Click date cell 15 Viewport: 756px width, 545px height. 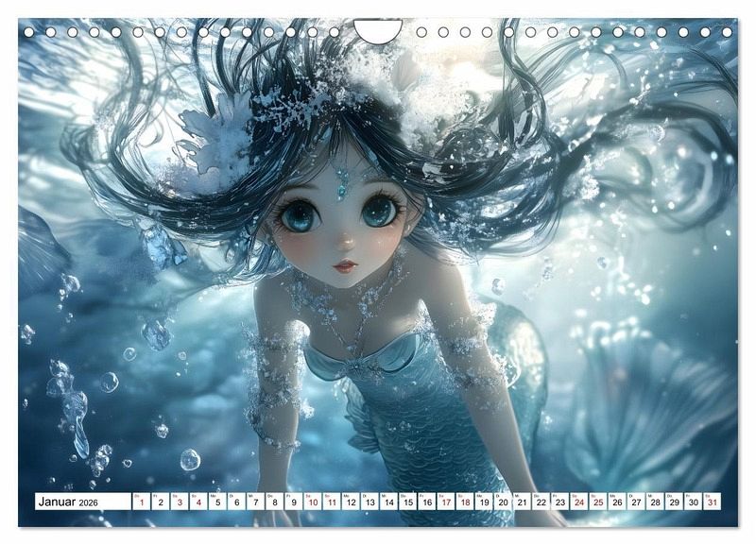pos(407,502)
